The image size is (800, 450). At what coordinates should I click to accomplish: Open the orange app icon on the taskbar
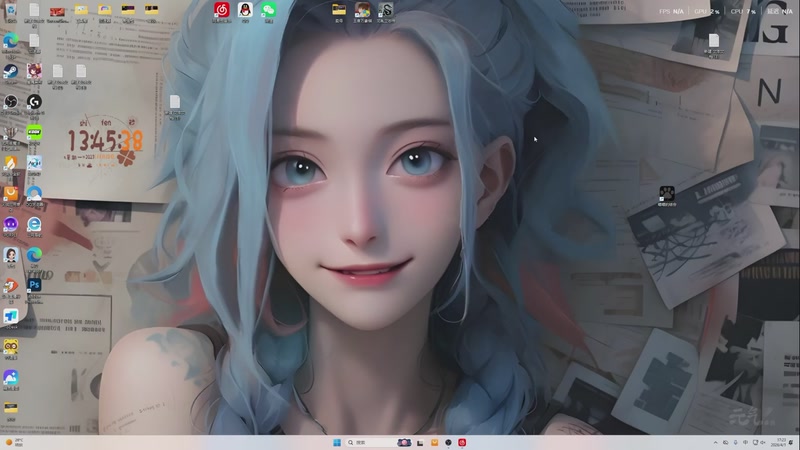click(x=435, y=443)
